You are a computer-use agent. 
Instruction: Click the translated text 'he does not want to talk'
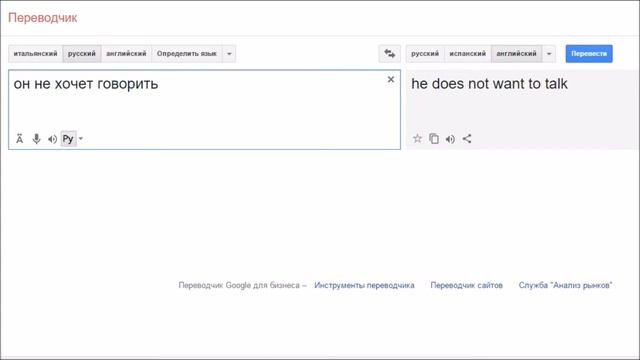pyautogui.click(x=489, y=84)
